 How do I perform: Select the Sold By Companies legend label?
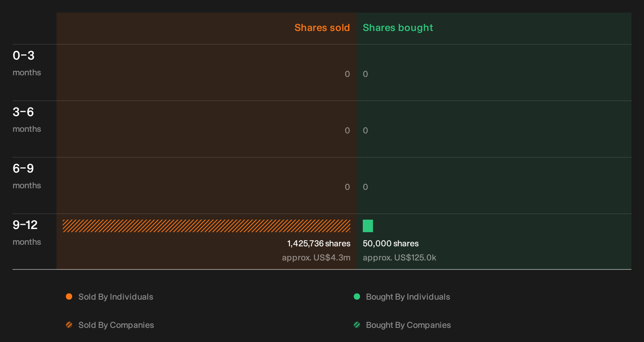pyautogui.click(x=116, y=325)
